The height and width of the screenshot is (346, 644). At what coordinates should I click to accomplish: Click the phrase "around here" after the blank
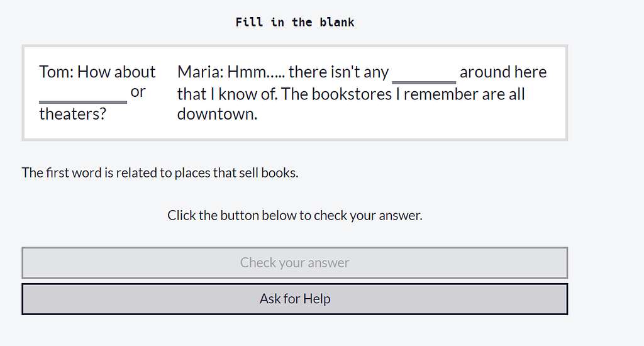(503, 72)
